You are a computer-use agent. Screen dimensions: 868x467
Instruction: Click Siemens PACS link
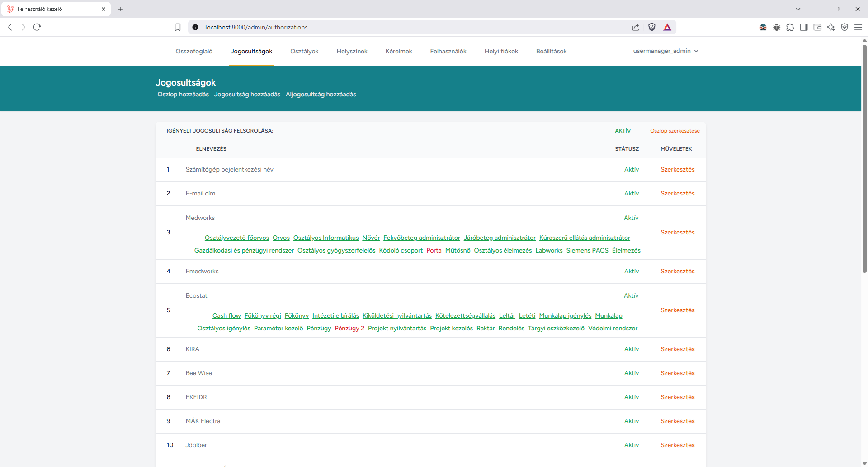click(587, 250)
